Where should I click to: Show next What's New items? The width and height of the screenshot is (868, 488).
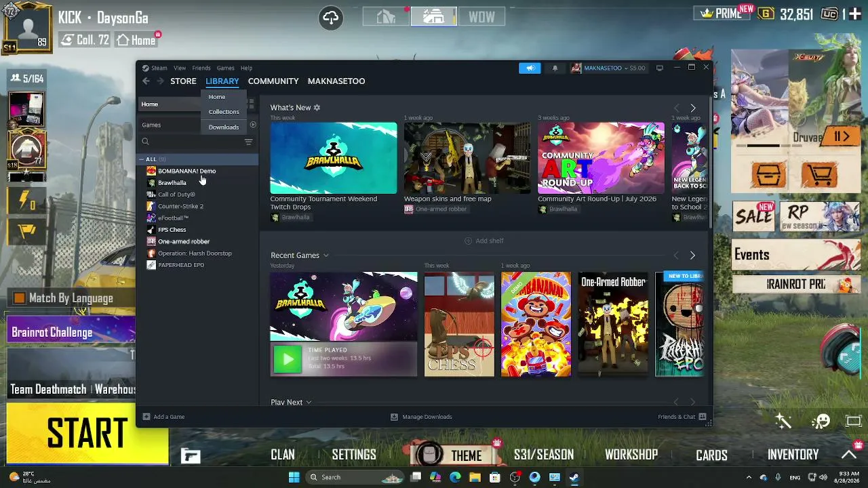692,108
